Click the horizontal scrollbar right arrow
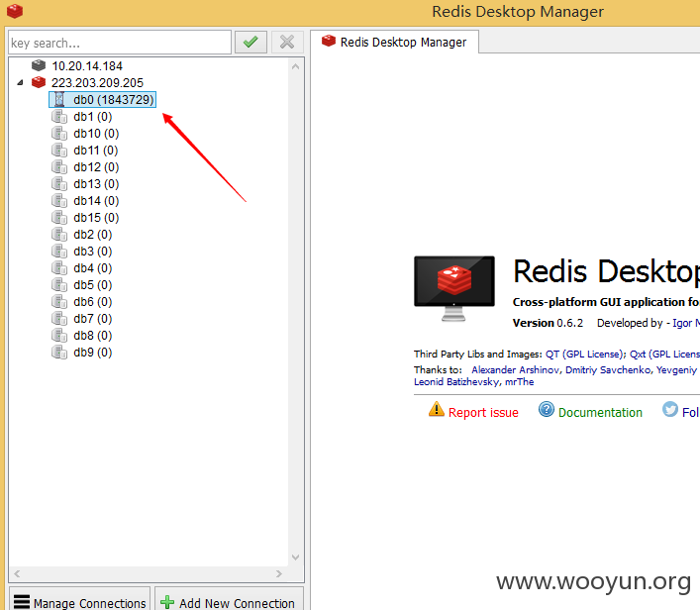Screen dimensions: 700x610 [279, 573]
